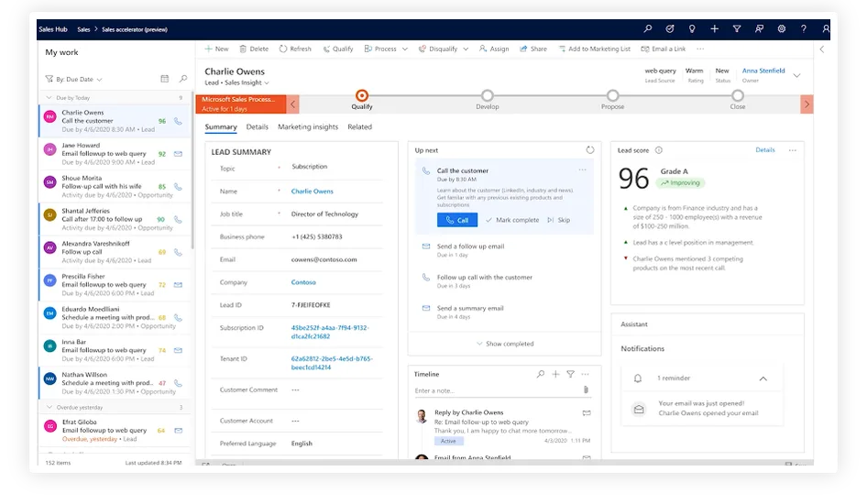
Task: Select the Close stage marker
Action: tap(738, 95)
